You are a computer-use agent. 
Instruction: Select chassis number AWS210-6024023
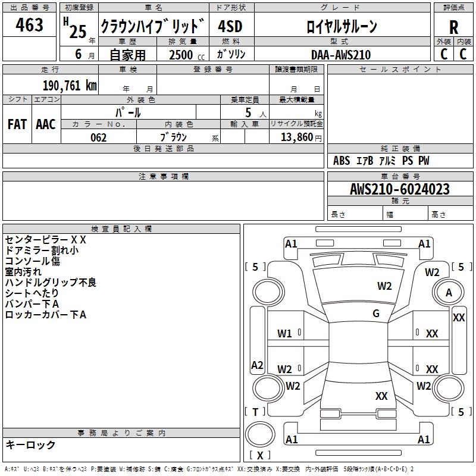(x=399, y=189)
